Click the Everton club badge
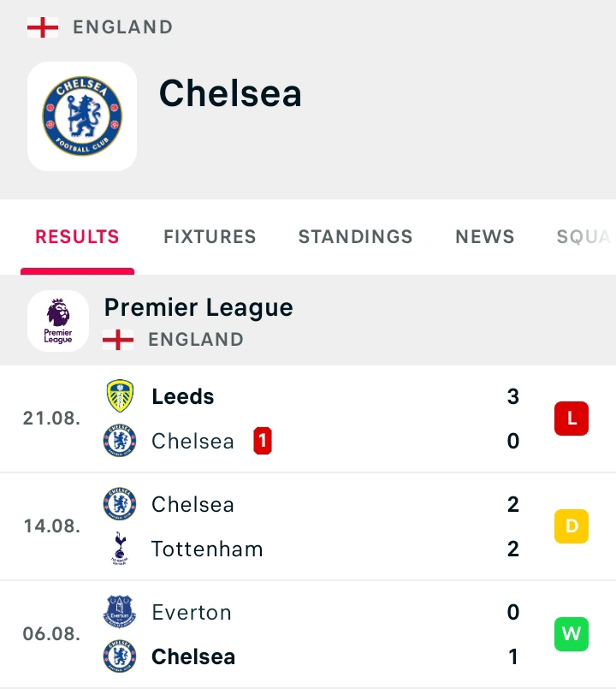Image resolution: width=616 pixels, height=689 pixels. 120,612
